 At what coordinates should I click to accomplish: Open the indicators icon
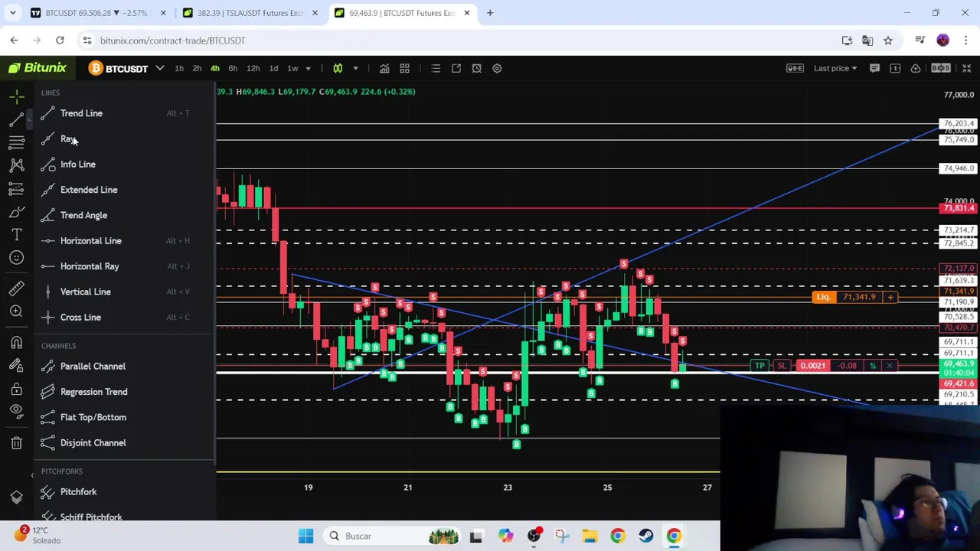click(384, 68)
